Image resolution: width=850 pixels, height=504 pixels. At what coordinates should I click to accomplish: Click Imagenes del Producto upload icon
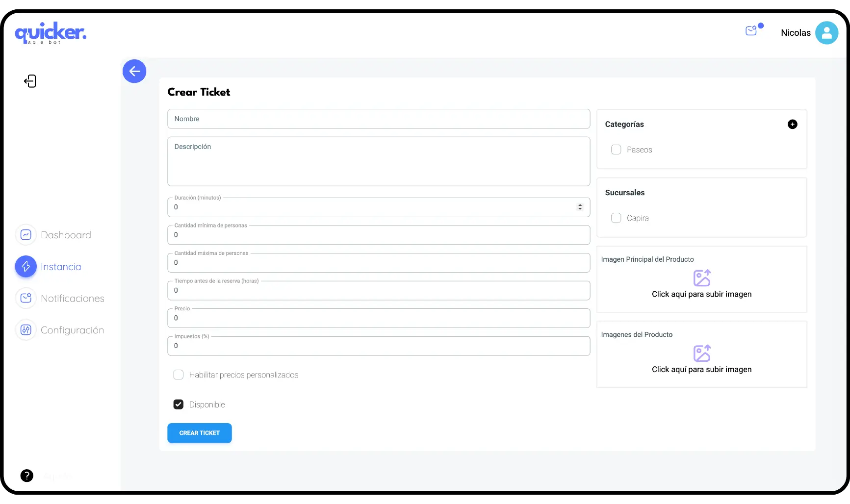click(702, 353)
